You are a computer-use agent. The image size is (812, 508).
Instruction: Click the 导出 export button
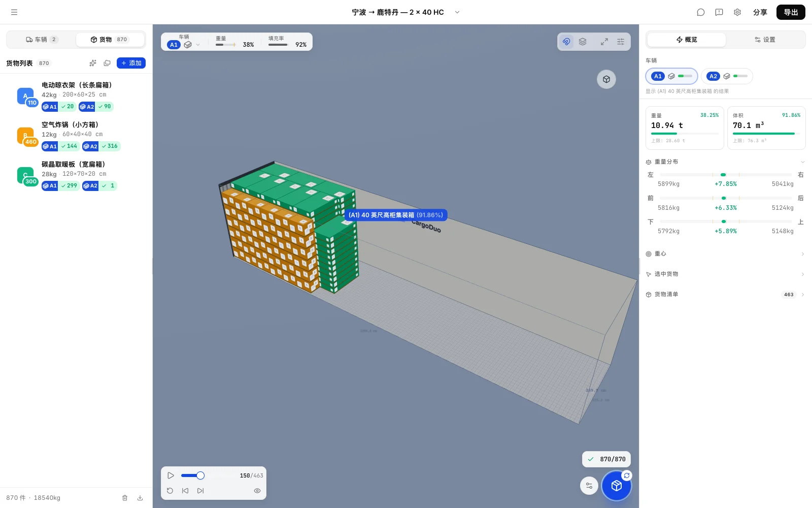point(791,12)
